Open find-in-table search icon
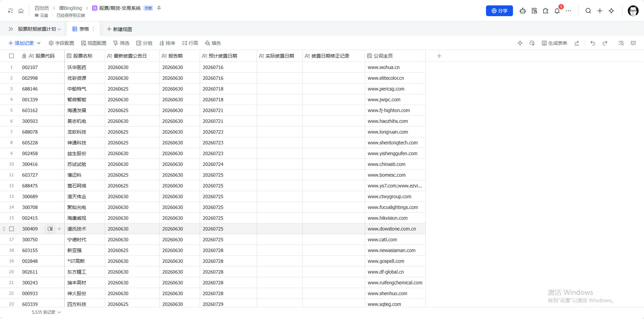The height and width of the screenshot is (319, 644). pos(621,43)
